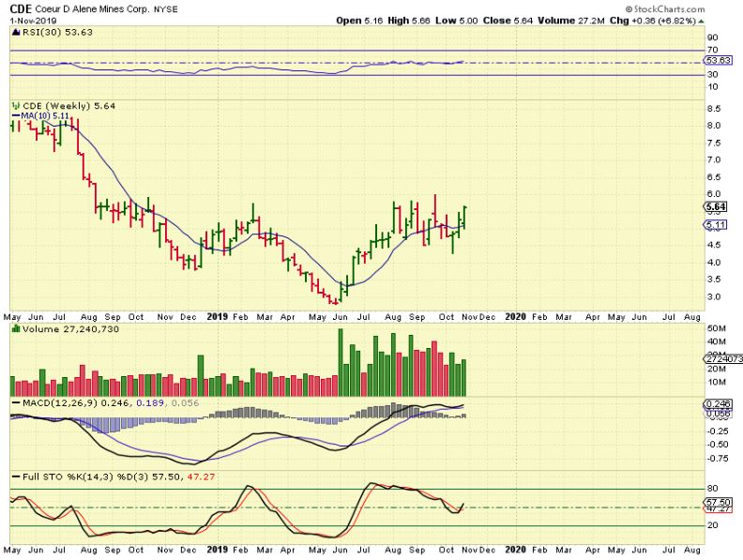
Task: Click the bold 2020 label under the stochastic panel
Action: 516,550
